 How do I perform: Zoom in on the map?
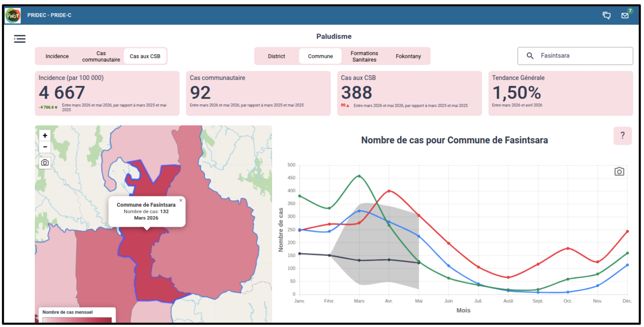coord(45,135)
